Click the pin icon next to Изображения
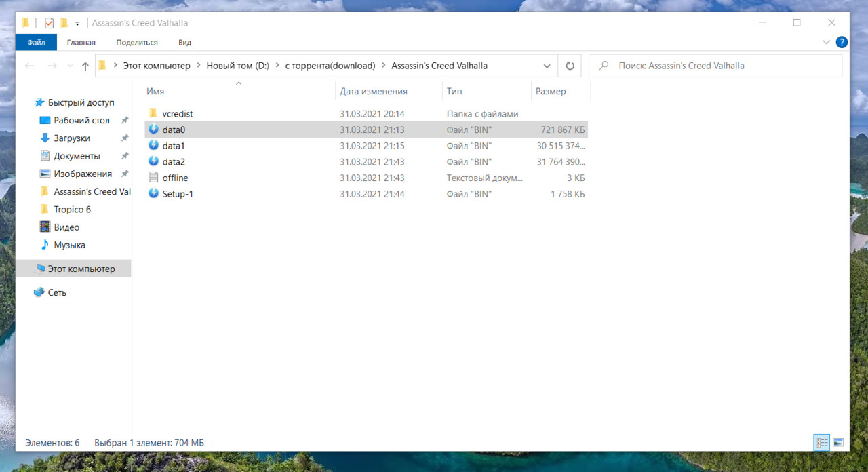 pyautogui.click(x=125, y=174)
